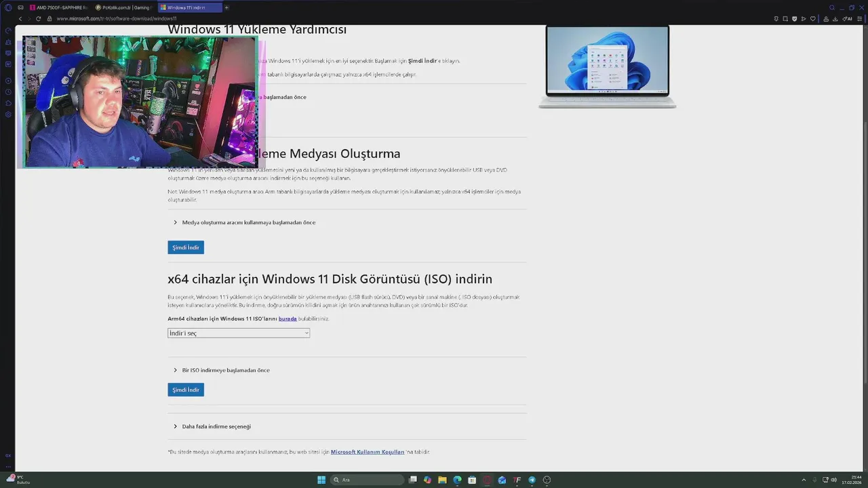Open Telegram from the taskbar
Screen dimensions: 868x488
point(532,480)
